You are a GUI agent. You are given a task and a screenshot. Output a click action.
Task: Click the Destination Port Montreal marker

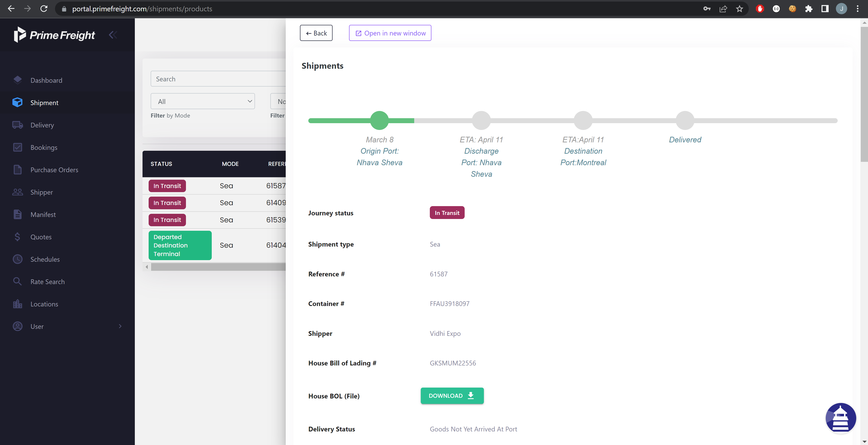click(583, 120)
